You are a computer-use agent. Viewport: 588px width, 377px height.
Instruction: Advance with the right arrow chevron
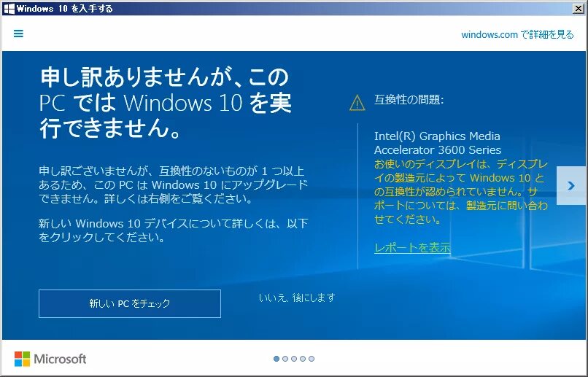click(571, 185)
